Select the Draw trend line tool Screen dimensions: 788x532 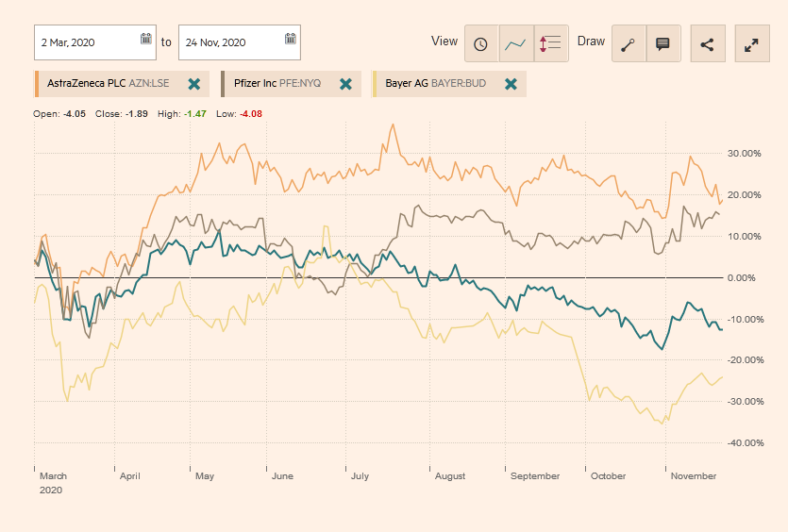click(x=629, y=43)
